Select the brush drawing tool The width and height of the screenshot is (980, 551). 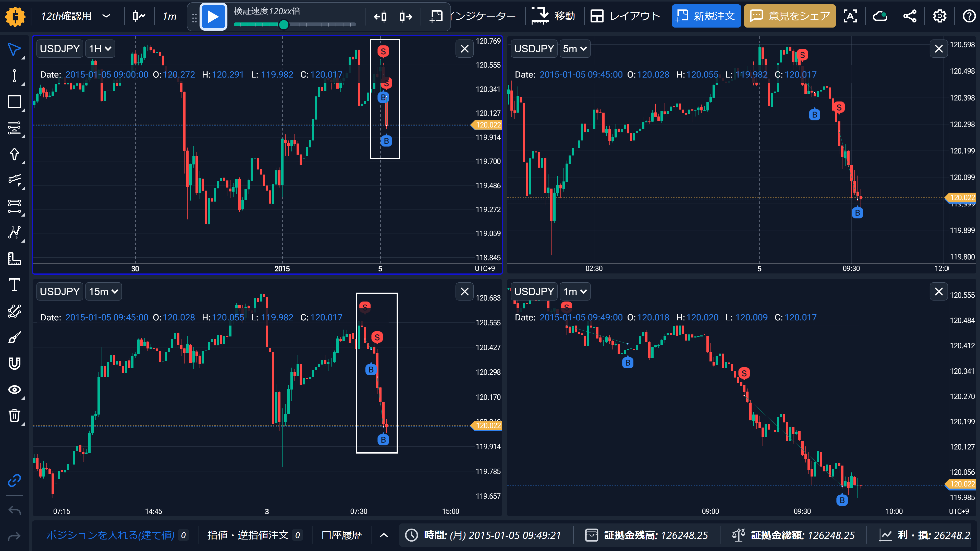[15, 337]
